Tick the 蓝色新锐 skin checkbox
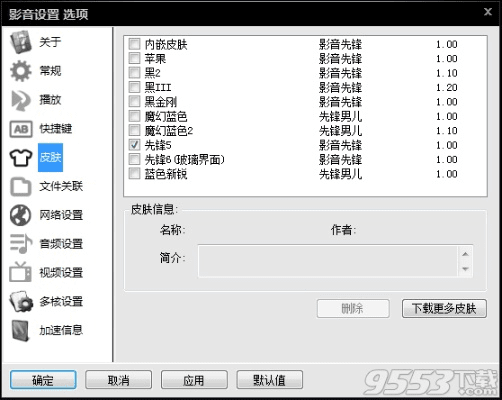502x400 pixels. 134,174
